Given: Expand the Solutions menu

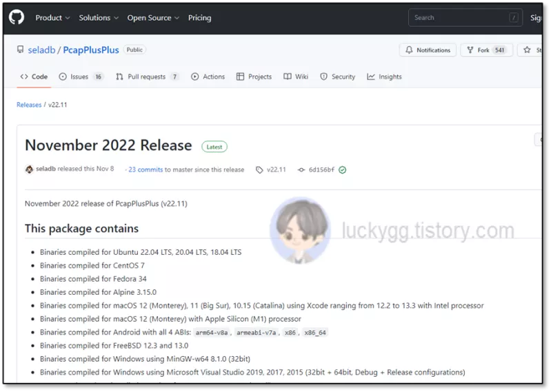Looking at the screenshot, I should (x=99, y=17).
